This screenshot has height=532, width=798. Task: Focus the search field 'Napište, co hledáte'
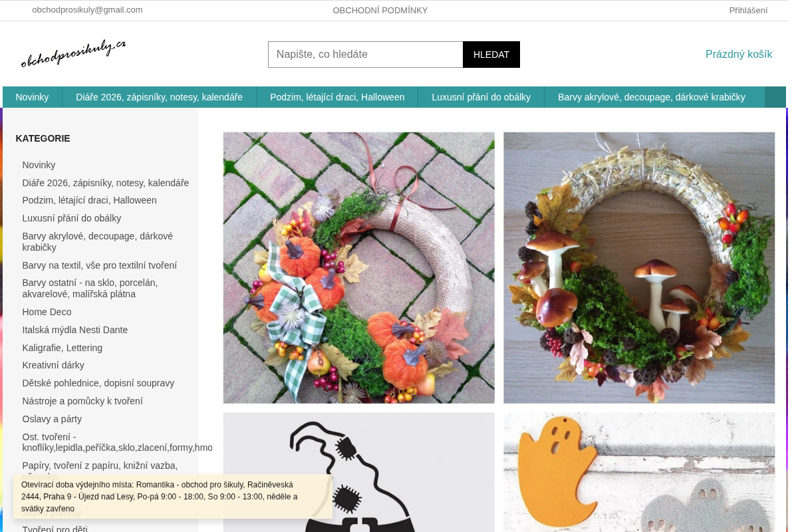click(365, 55)
